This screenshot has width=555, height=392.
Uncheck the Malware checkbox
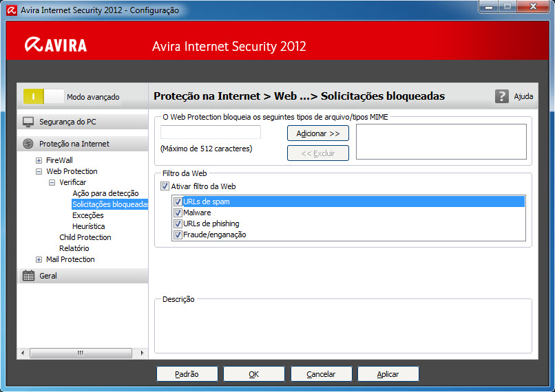[178, 213]
